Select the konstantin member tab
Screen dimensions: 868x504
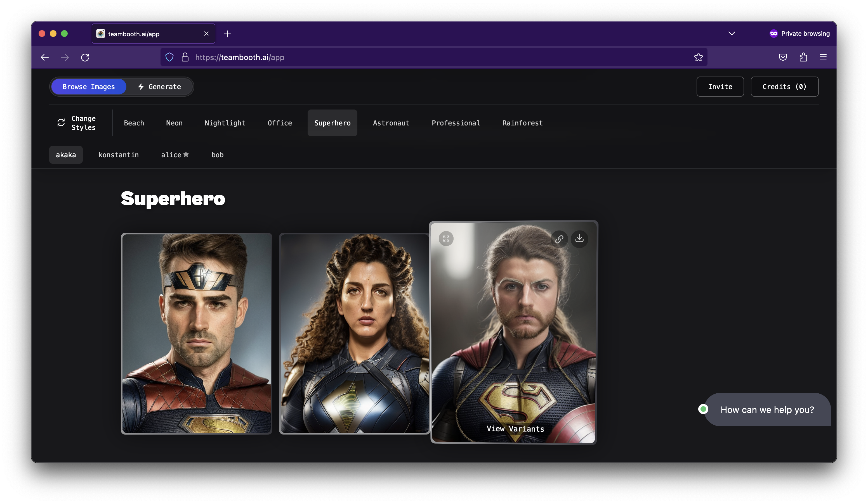[x=119, y=155]
